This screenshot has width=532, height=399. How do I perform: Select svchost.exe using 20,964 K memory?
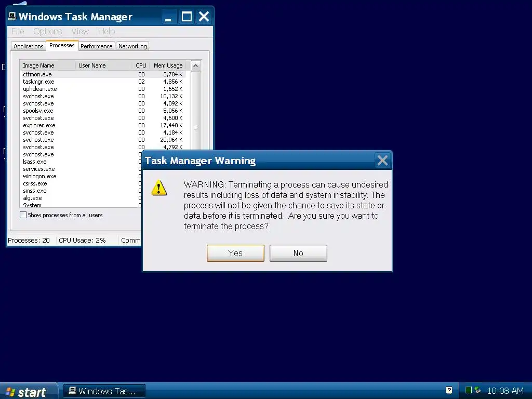click(x=103, y=140)
